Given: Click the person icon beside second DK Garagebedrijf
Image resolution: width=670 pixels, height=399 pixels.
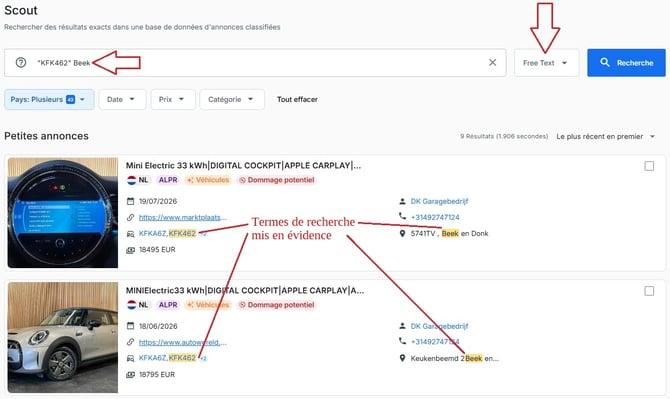Looking at the screenshot, I should pos(402,326).
